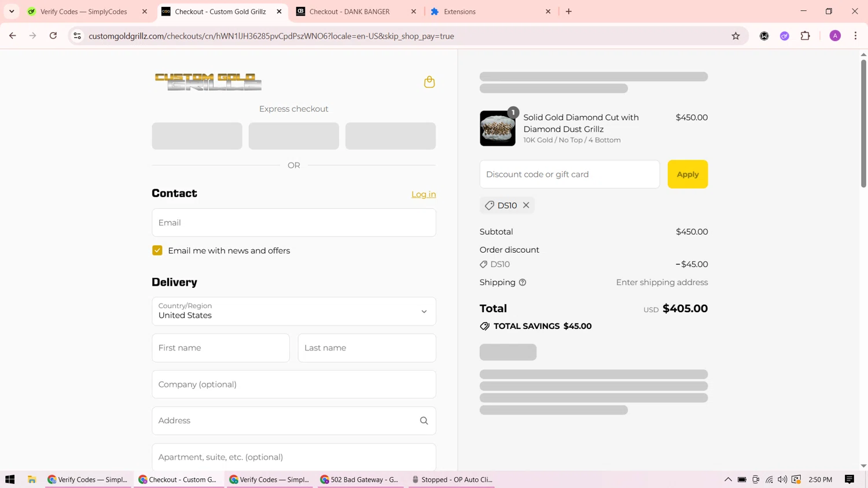This screenshot has width=868, height=488.
Task: Switch to the Verify Codes SimplyCodes tab
Action: pyautogui.click(x=84, y=12)
